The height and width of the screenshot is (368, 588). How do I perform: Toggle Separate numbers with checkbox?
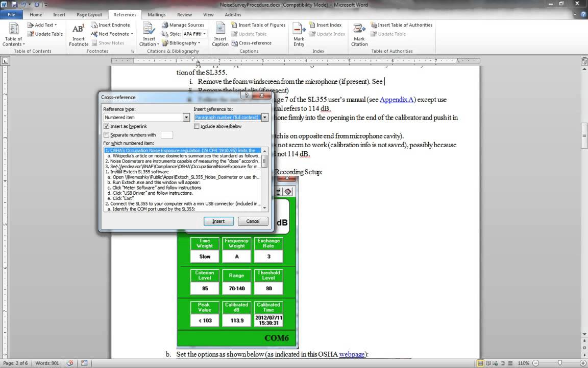pos(107,135)
